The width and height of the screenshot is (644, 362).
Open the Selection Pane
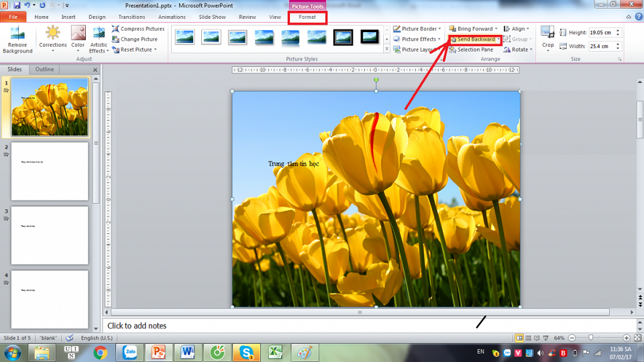[471, 50]
